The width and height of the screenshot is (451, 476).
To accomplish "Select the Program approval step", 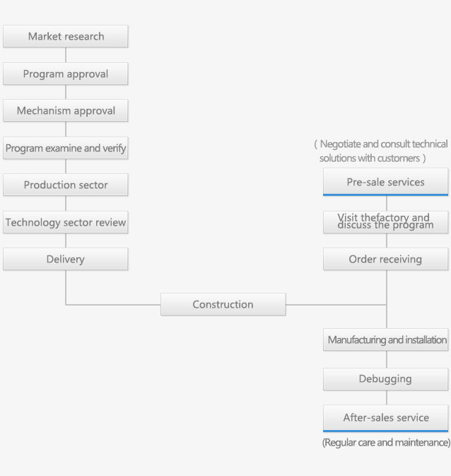I will coord(66,74).
